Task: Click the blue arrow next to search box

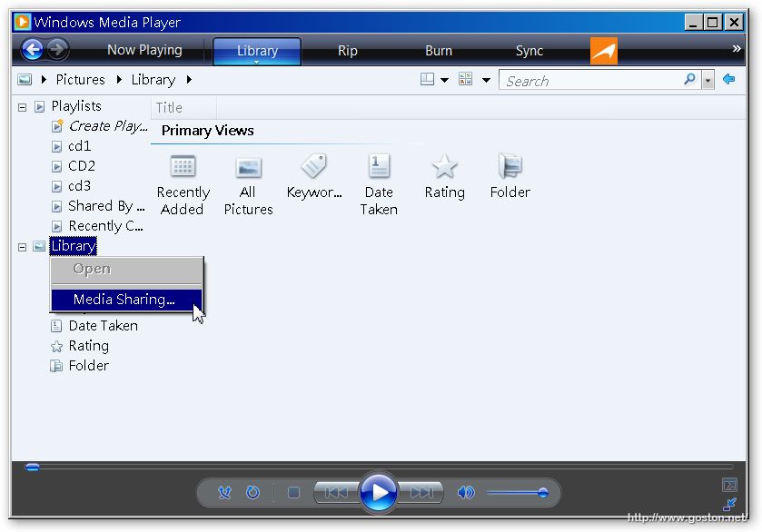Action: point(728,79)
